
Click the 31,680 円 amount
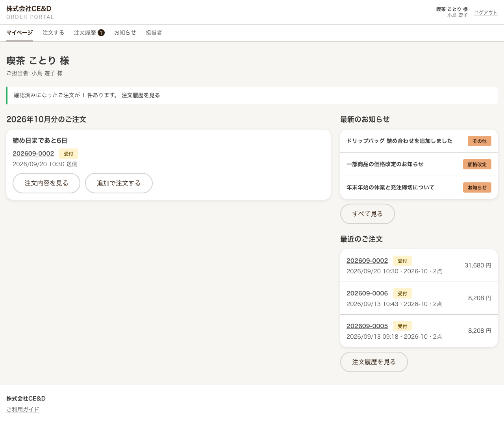point(478,265)
